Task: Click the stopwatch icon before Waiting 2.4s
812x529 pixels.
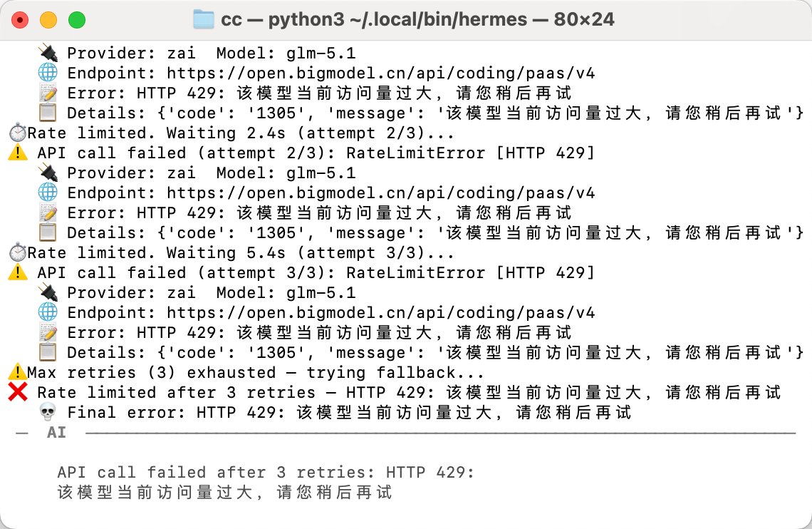Action: pyautogui.click(x=18, y=133)
